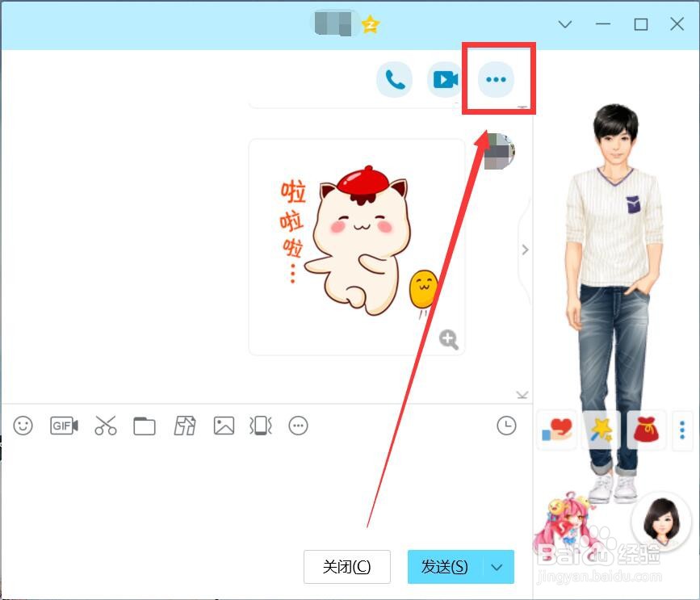Expand the right chat side panel

click(x=526, y=250)
